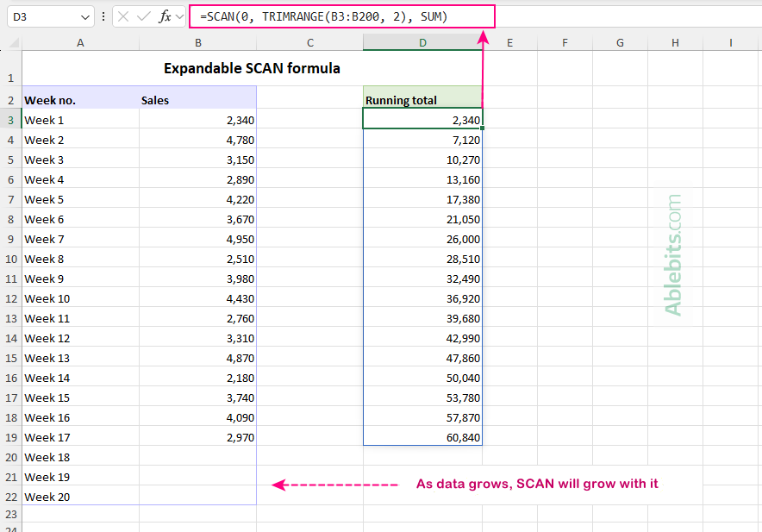Viewport: 762px width, 532px height.
Task: Select column F header
Action: coord(565,43)
